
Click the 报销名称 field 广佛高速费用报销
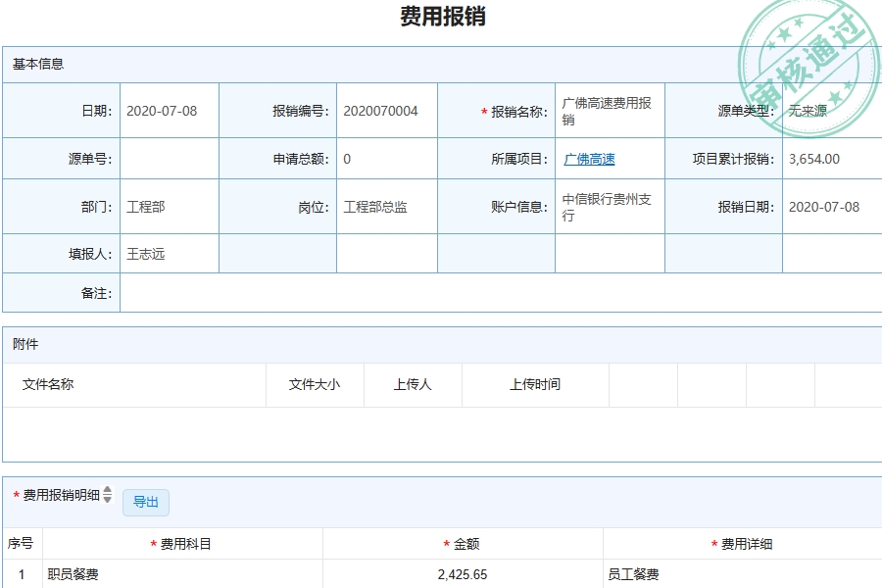click(x=606, y=111)
